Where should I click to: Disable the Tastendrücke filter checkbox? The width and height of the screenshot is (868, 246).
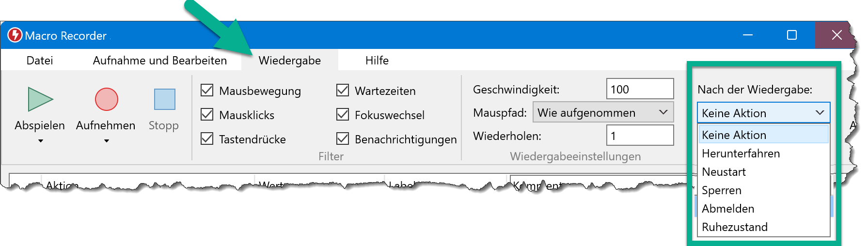click(207, 138)
